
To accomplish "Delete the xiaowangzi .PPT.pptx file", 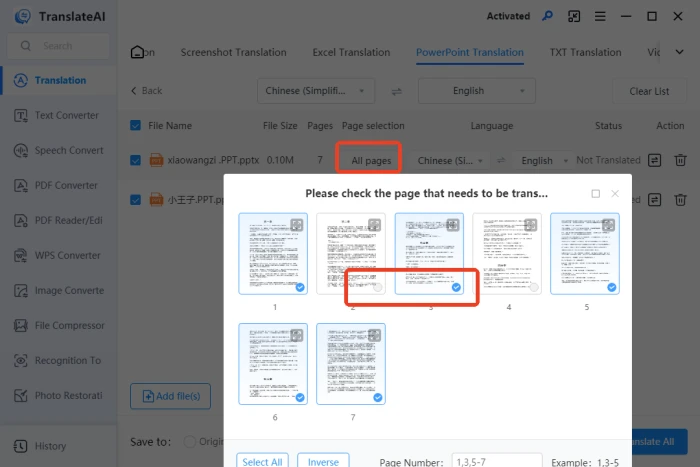I will (x=680, y=160).
